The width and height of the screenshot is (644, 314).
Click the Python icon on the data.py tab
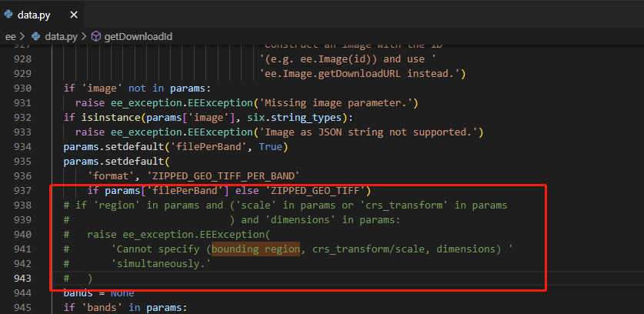(8, 15)
